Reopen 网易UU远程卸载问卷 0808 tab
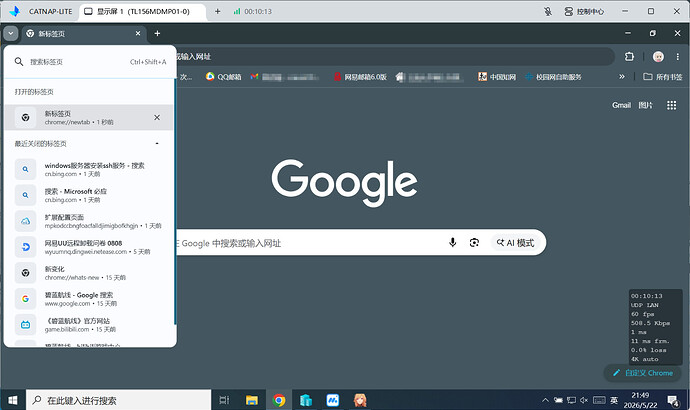 click(x=89, y=247)
